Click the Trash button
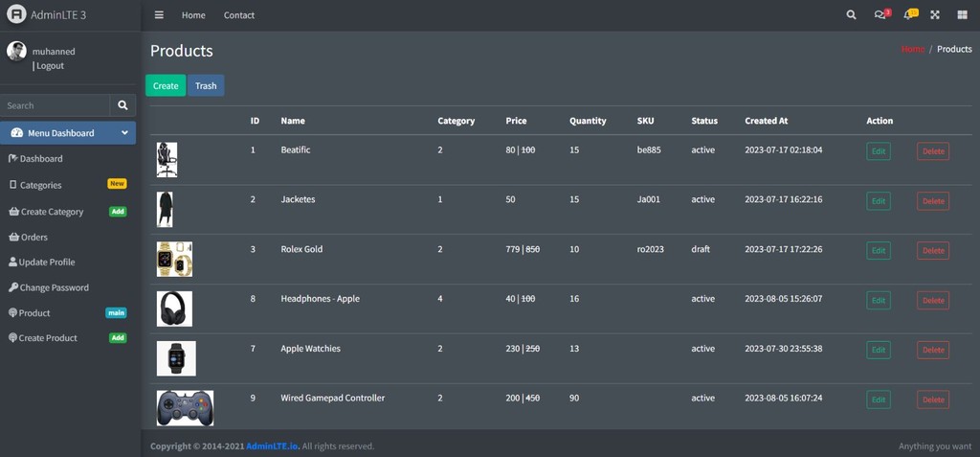 coord(206,86)
